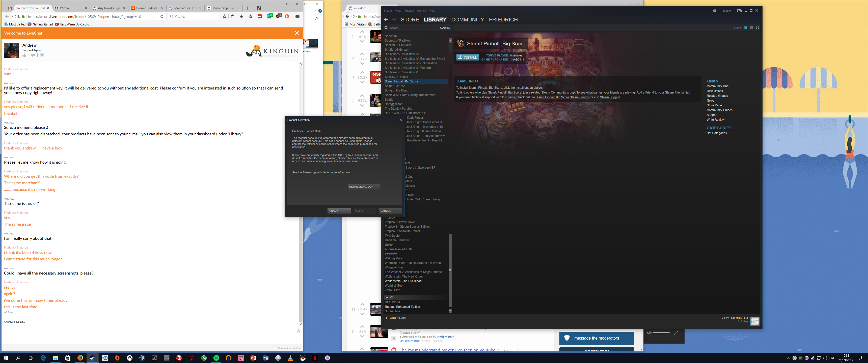868x363 pixels.
Task: Click the DuckDuckGo extension icon in Firefox
Action: click(x=287, y=16)
